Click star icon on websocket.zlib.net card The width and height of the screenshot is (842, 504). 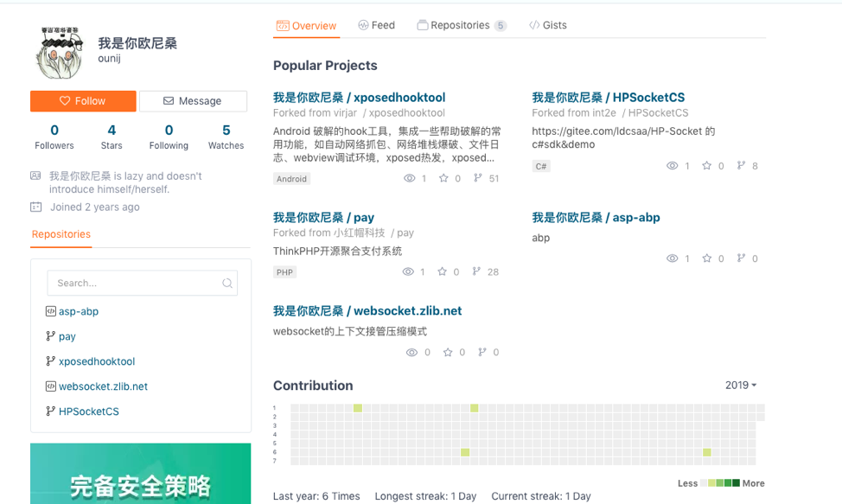[x=448, y=352]
